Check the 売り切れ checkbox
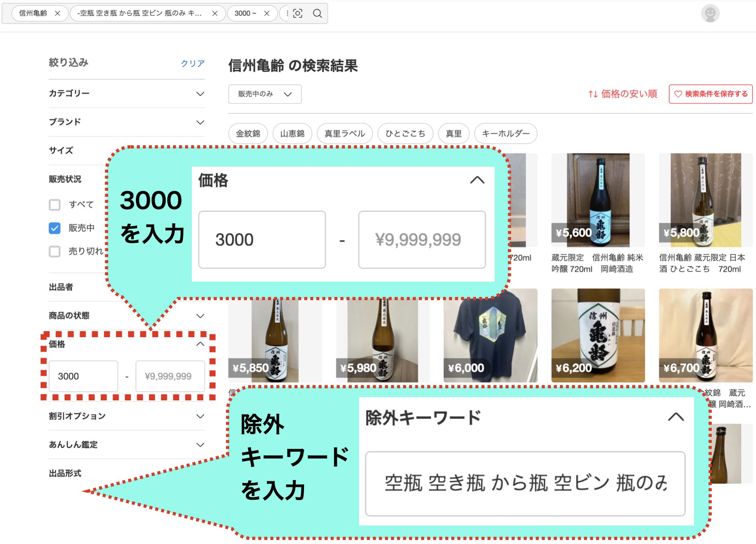The width and height of the screenshot is (756, 544). pos(55,251)
